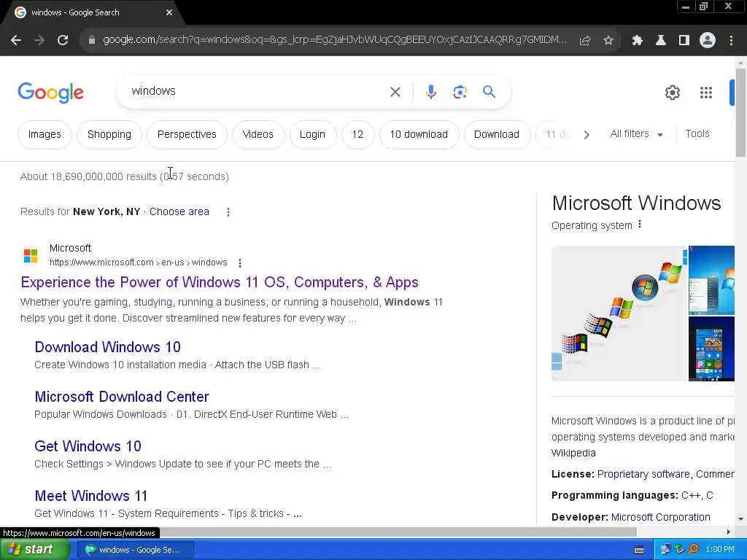
Task: Open the Tools options
Action: [x=697, y=134]
